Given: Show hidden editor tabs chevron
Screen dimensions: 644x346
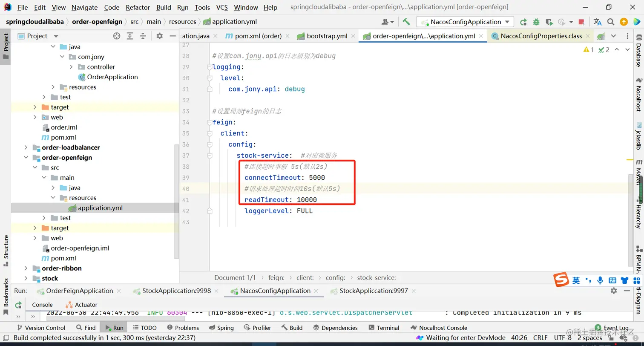Looking at the screenshot, I should pos(613,36).
